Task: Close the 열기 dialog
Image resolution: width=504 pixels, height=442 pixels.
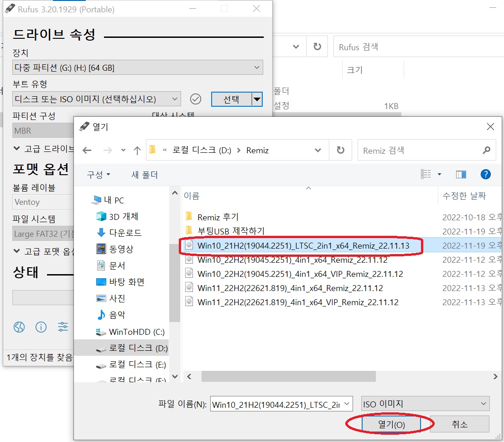Action: point(490,127)
